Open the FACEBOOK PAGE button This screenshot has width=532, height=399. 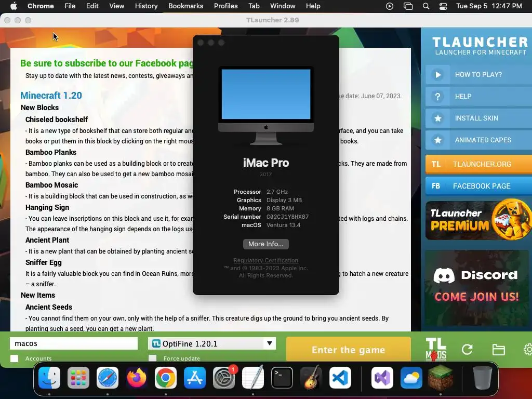pos(478,186)
